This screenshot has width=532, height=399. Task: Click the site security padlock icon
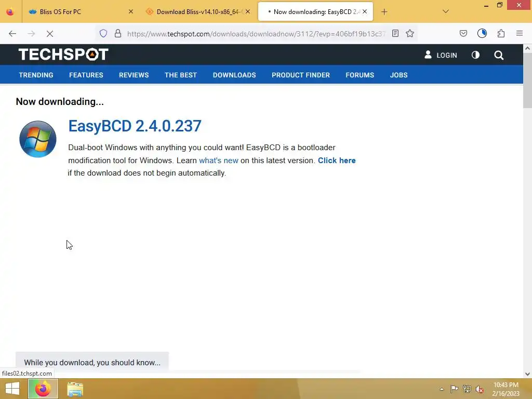(118, 33)
